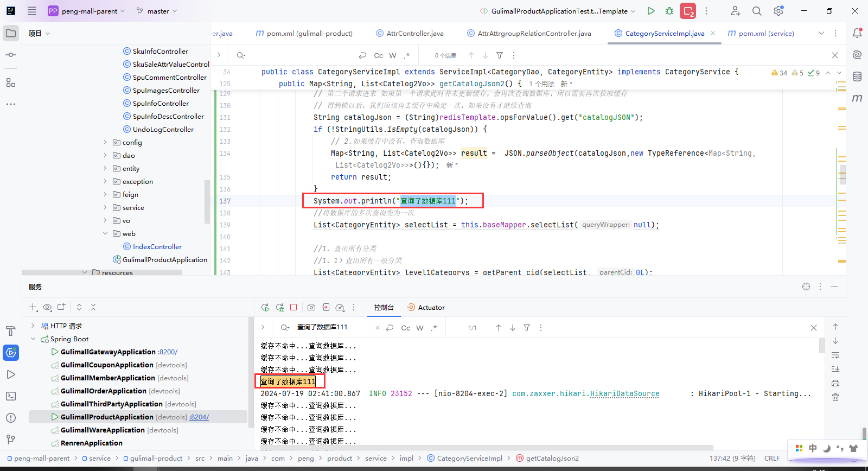
Task: Switch to the AttrController.java tab
Action: tap(410, 33)
